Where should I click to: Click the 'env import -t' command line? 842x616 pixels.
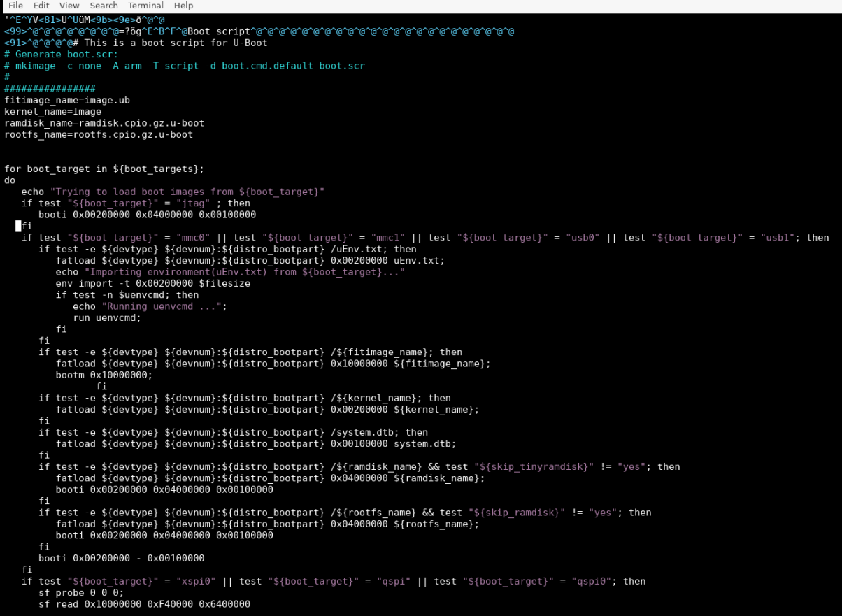tap(152, 283)
